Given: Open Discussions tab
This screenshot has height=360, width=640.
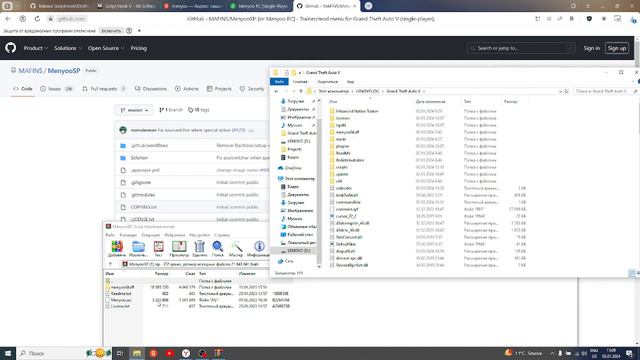Looking at the screenshot, I should coord(151,89).
